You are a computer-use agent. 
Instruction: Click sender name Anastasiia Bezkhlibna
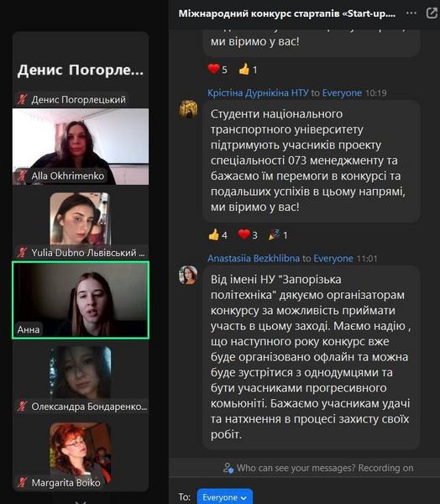point(254,259)
